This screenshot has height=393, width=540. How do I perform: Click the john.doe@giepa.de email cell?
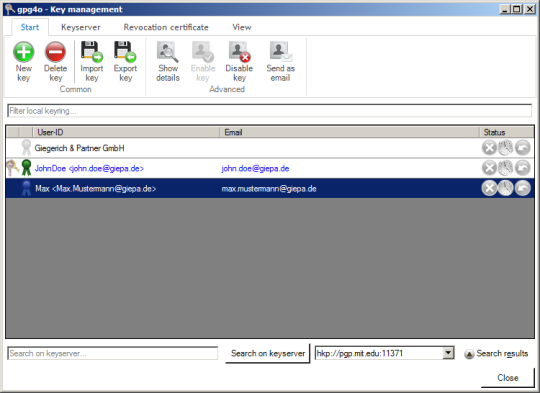pos(255,168)
